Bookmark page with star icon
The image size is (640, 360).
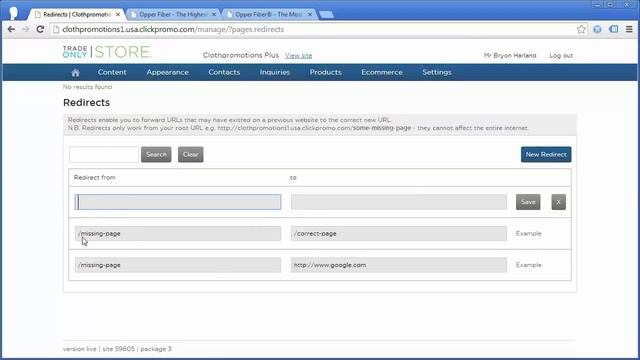(581, 29)
